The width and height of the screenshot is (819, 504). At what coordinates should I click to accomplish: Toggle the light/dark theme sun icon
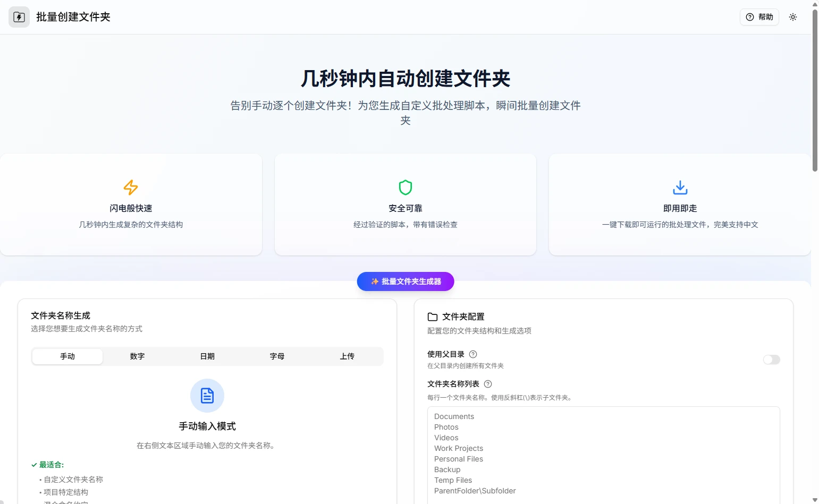[x=793, y=17]
